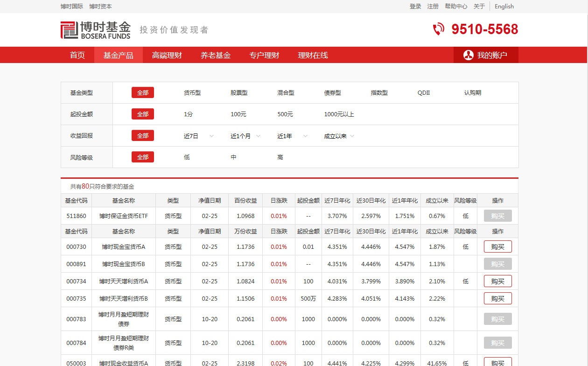
Task: Select 全部 in the 起投金额 filter
Action: point(143,114)
